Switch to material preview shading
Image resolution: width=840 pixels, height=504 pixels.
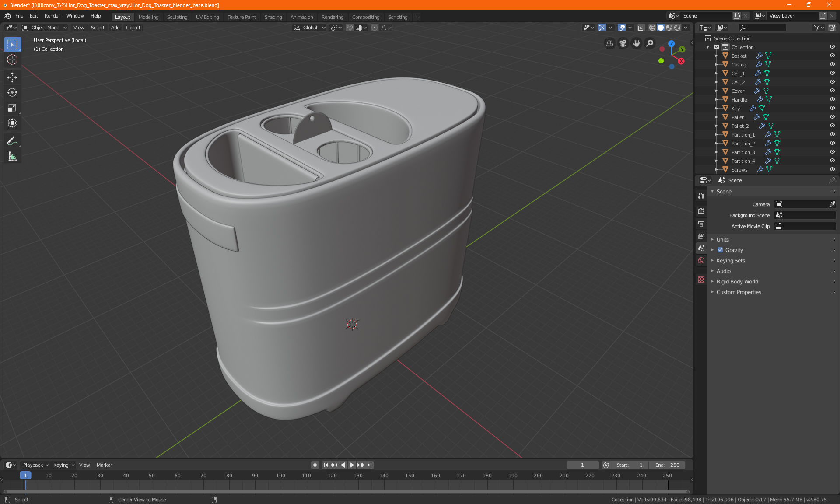[x=669, y=28]
